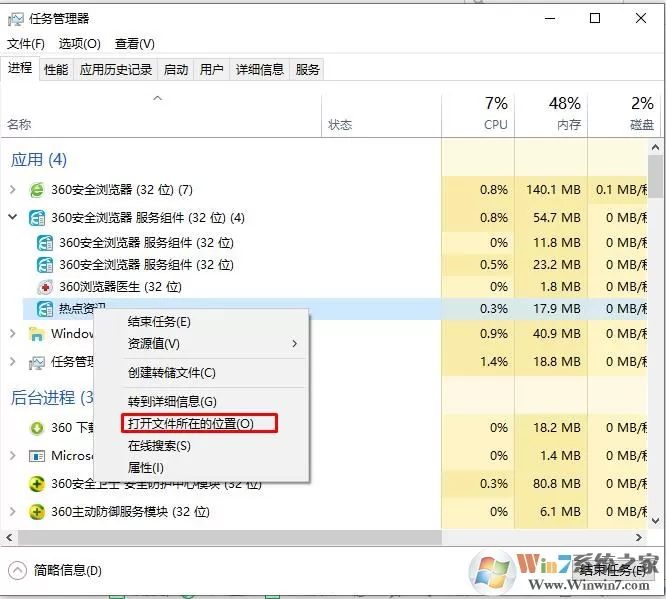The image size is (666, 599).
Task: Click the 应用 (4) group heading
Action: 39,160
